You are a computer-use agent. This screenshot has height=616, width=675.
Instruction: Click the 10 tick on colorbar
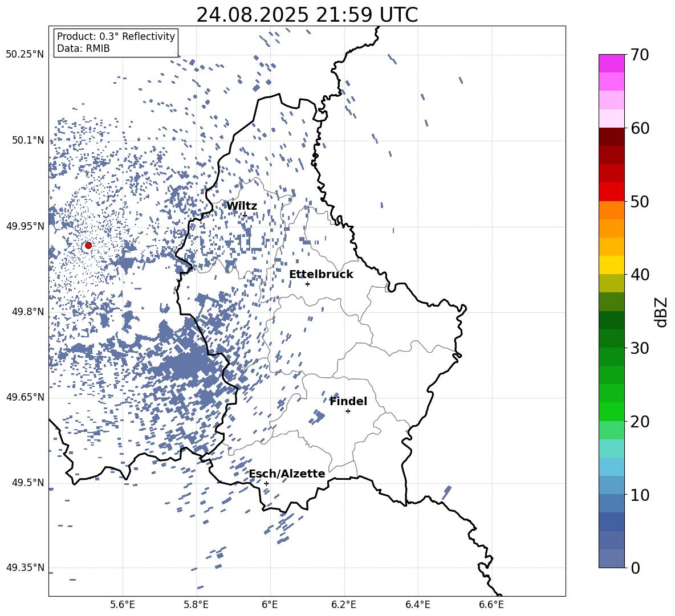click(640, 495)
